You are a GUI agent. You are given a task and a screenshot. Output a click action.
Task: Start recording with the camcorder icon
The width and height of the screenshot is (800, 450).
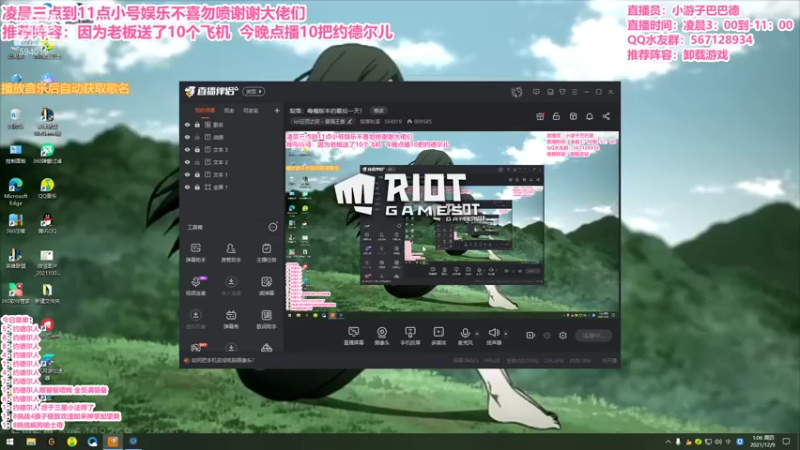[x=530, y=335]
